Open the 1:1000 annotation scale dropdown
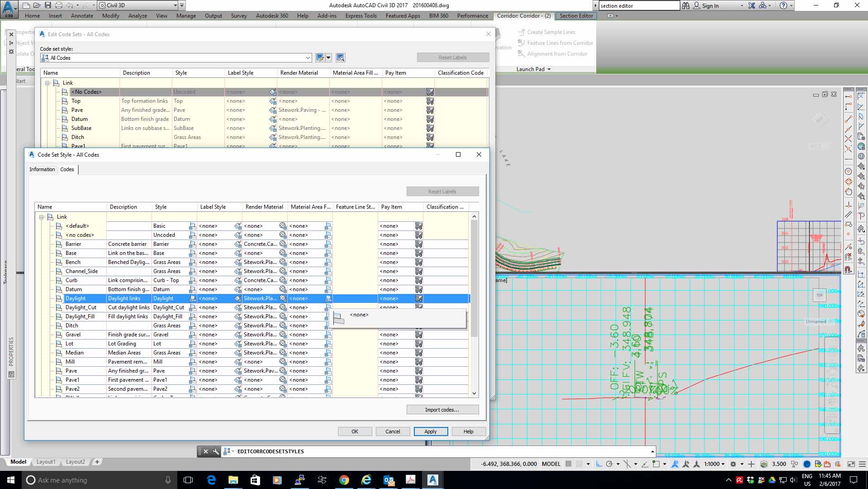 (x=714, y=464)
